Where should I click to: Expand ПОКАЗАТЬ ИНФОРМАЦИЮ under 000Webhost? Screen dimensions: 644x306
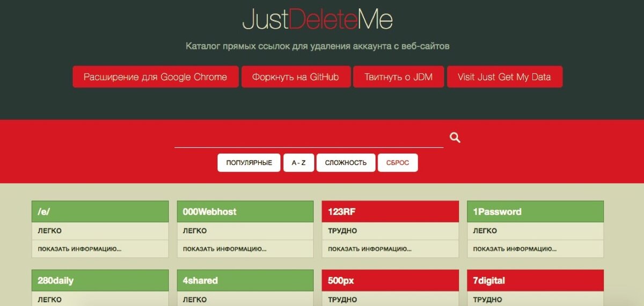coord(225,249)
